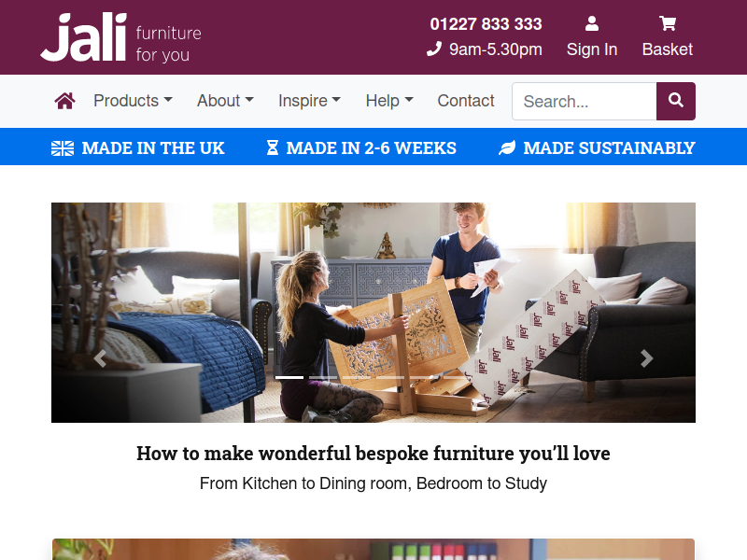Advance carousel with the right arrow

click(646, 358)
